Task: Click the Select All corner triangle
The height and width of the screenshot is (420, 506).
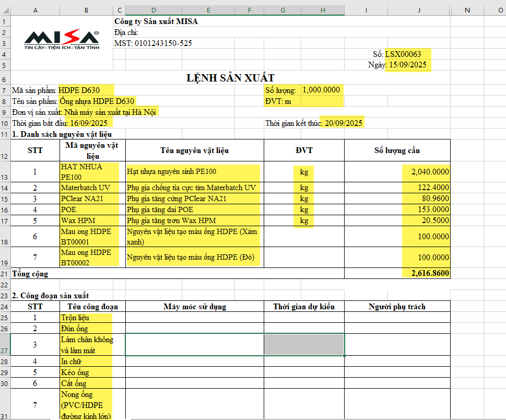Action: pos(6,10)
